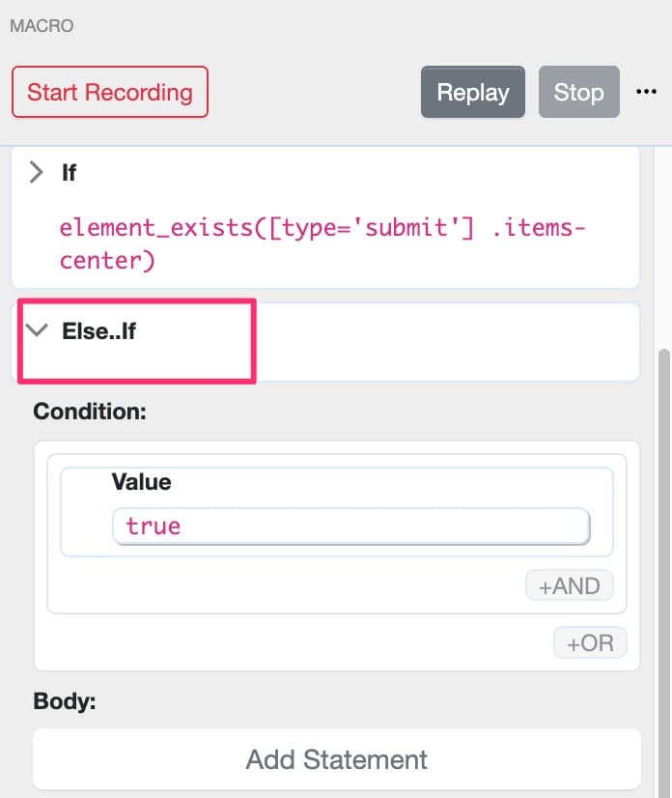The height and width of the screenshot is (798, 672).
Task: Click the value input containing true
Action: pos(352,526)
